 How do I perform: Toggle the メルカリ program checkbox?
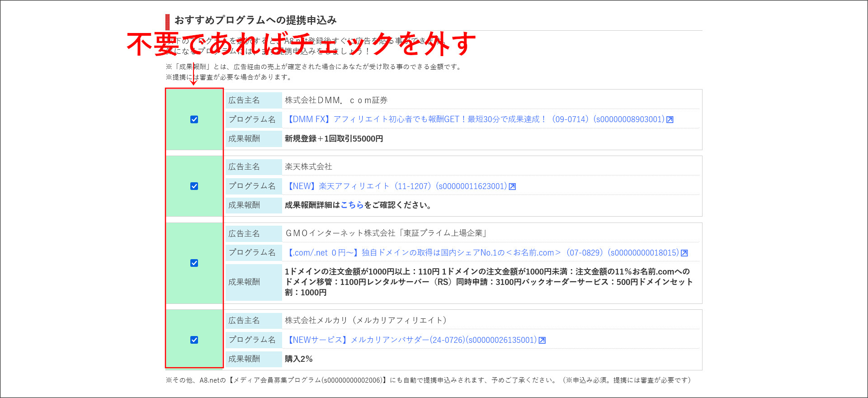[x=194, y=340]
